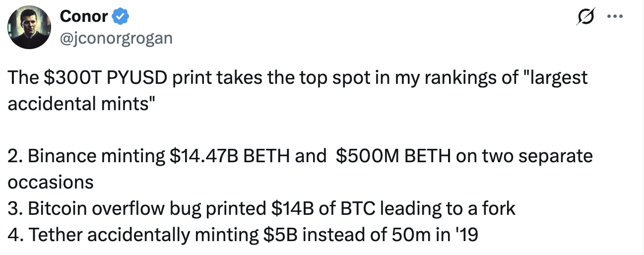Screen dimensions: 644x255
Task: Open the @jconorgrogan handle link
Action: click(x=116, y=38)
